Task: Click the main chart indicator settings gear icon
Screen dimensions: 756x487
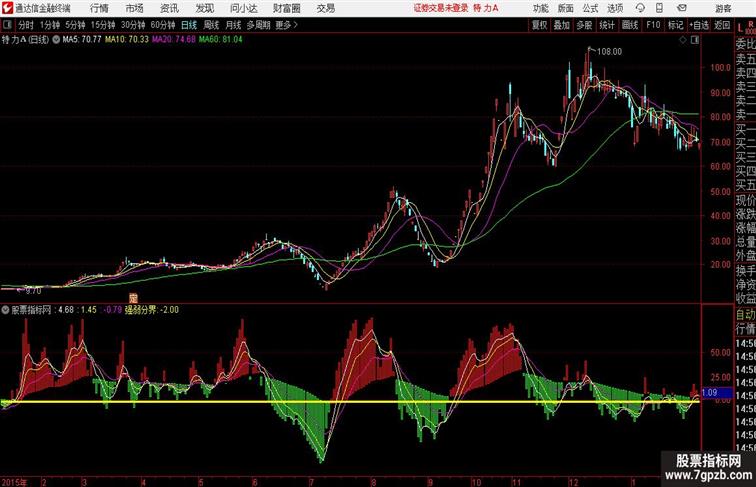Action: 56,40
